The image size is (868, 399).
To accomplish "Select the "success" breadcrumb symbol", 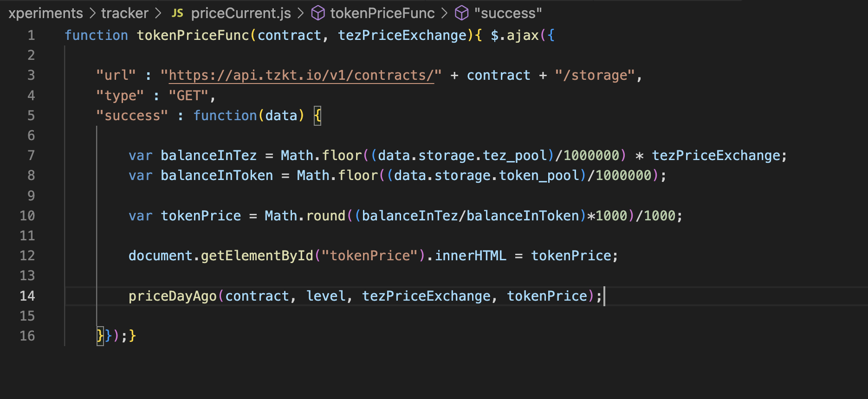I will coord(508,13).
